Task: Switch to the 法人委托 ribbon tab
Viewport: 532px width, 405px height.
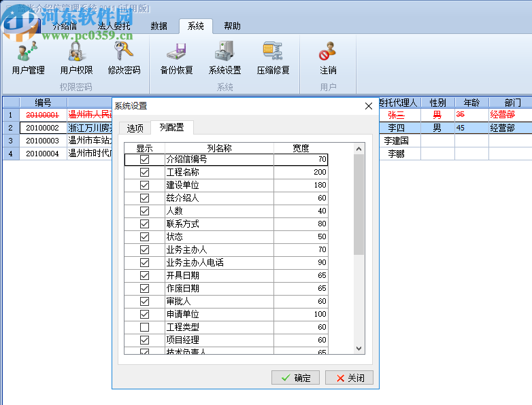Action: [114, 26]
